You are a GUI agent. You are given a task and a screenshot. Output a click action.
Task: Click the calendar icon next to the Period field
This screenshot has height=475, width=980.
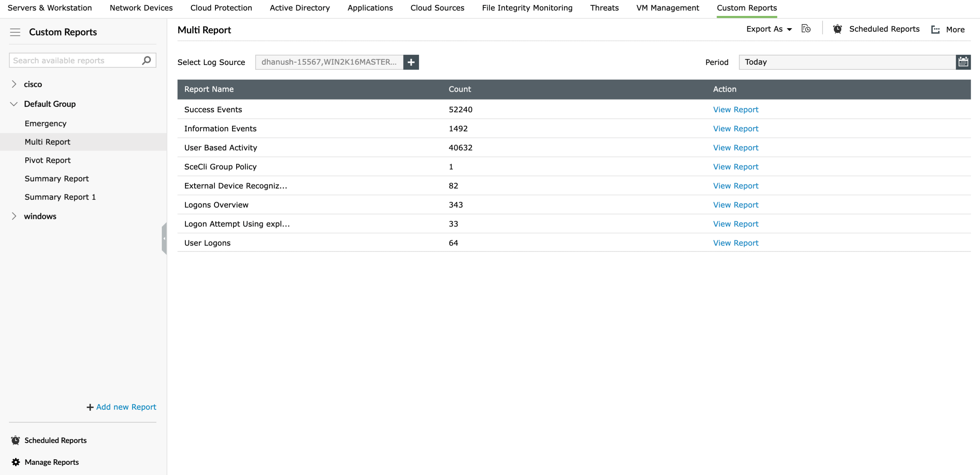click(x=964, y=62)
